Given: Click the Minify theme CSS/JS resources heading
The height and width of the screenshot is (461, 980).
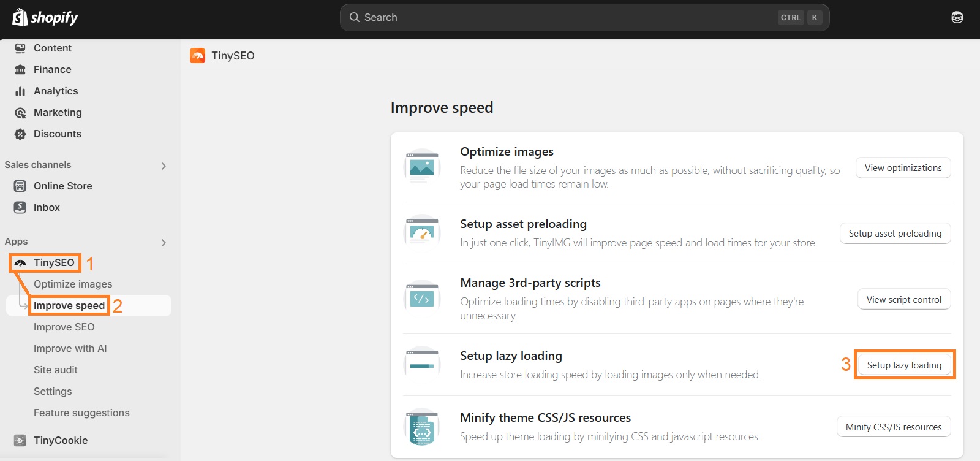Looking at the screenshot, I should point(545,417).
